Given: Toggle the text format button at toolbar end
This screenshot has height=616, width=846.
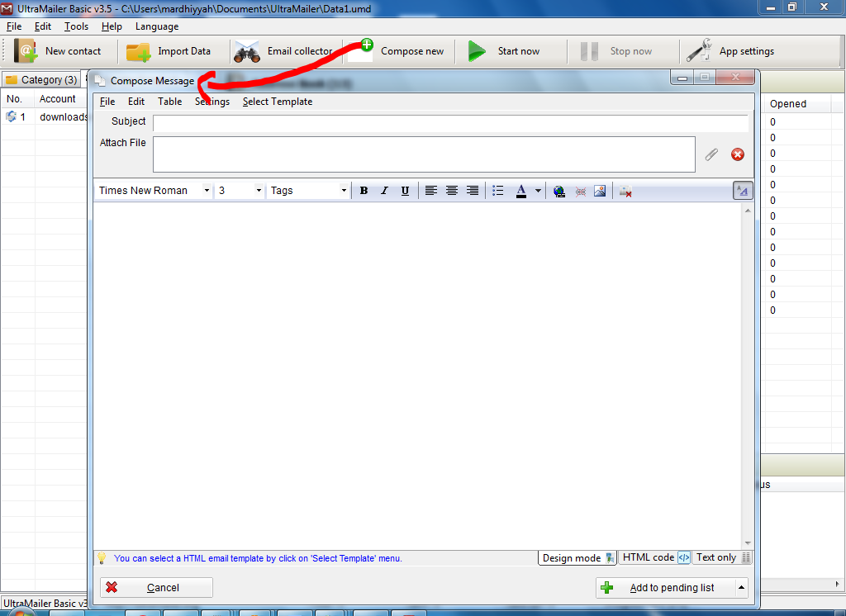Looking at the screenshot, I should 743,191.
